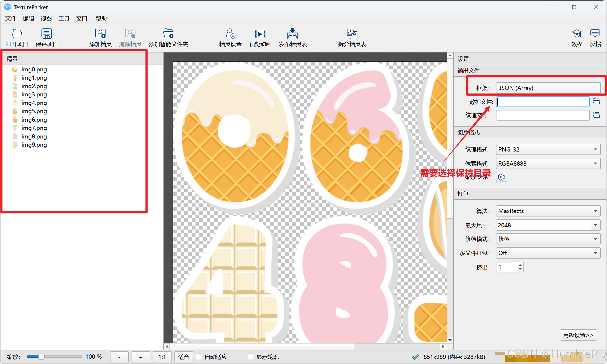This screenshot has width=607, height=364.
Task: Click the 打开项目 open project icon
Action: tap(17, 34)
